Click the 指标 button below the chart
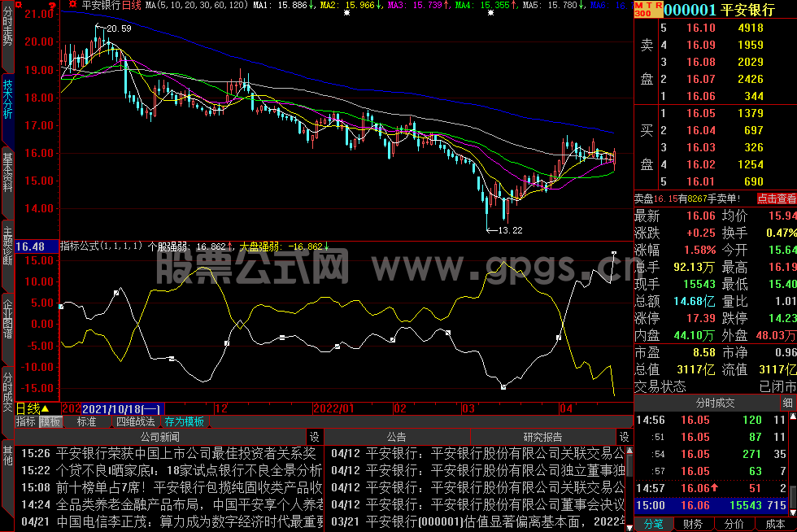Screen dimensions: 797x532 [25, 421]
